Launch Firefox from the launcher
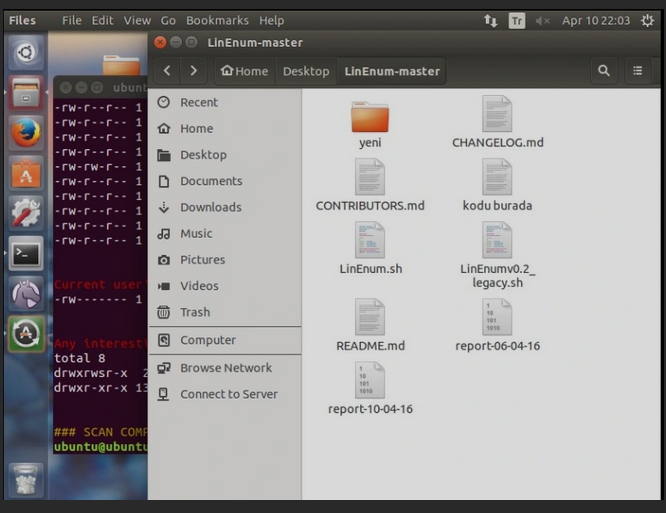Viewport: 666px width, 513px height. tap(26, 132)
